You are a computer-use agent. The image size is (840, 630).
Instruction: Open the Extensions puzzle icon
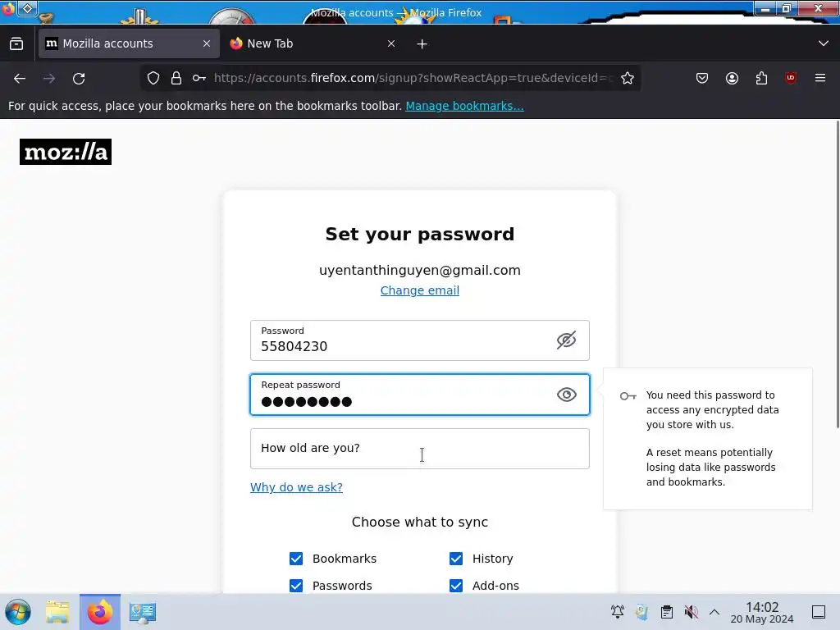[x=761, y=78]
